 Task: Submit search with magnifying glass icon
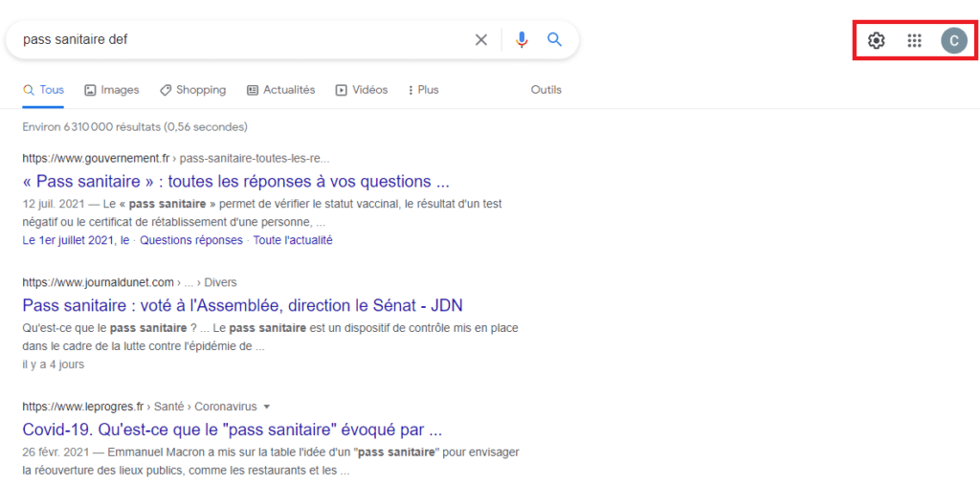pyautogui.click(x=554, y=40)
